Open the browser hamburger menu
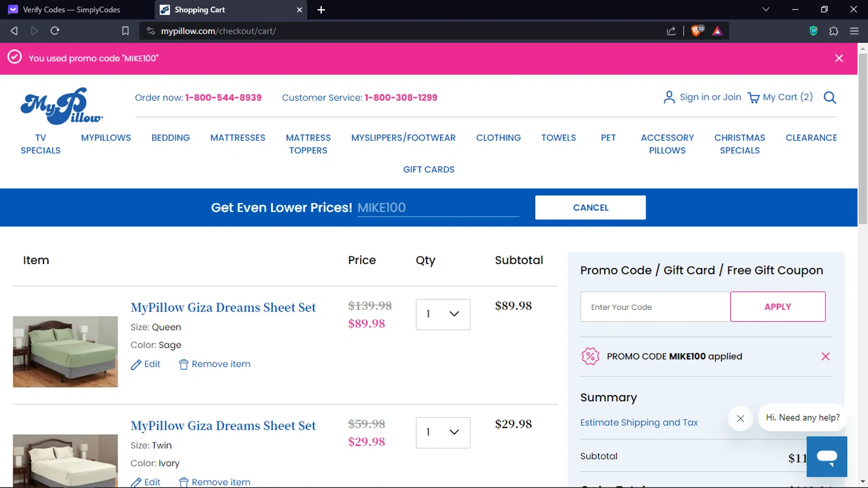This screenshot has width=868, height=488. (x=854, y=31)
